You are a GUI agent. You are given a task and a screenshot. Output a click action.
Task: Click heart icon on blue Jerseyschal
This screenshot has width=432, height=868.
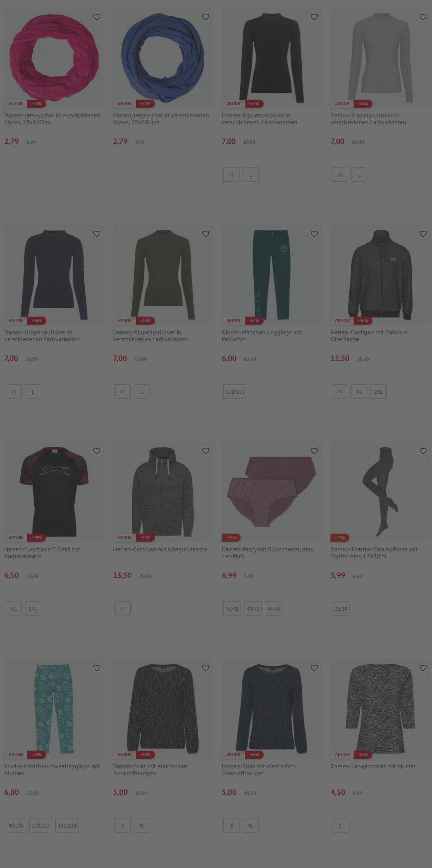[x=206, y=17]
